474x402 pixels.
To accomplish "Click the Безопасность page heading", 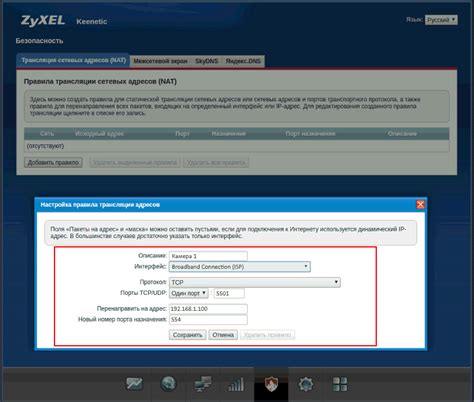I will 39,41.
